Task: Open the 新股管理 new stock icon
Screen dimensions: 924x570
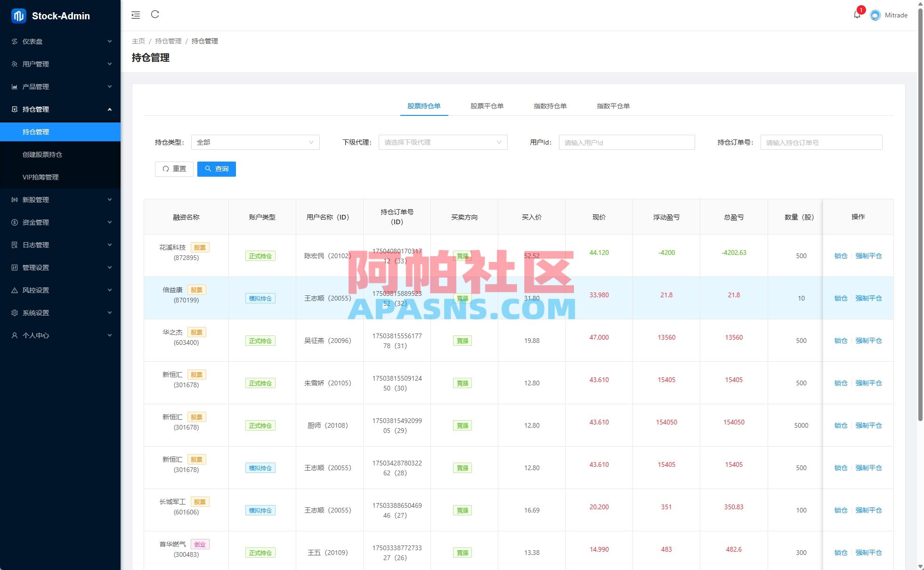Action: [x=15, y=199]
